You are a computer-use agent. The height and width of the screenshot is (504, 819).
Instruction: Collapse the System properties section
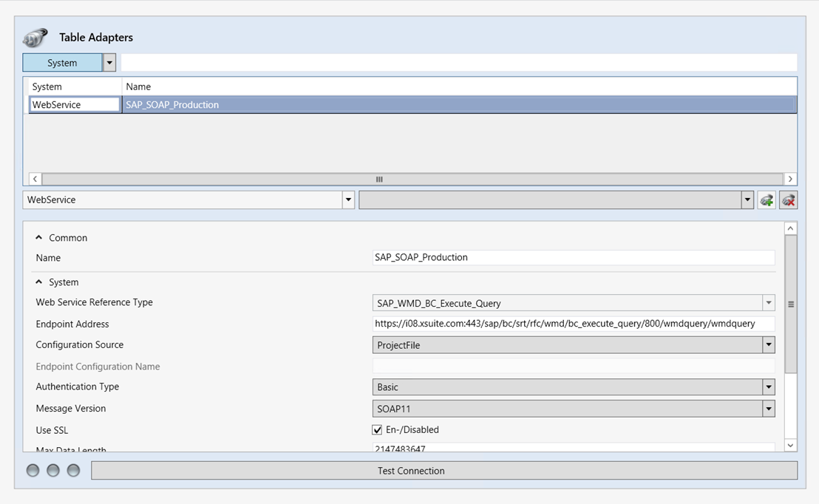click(39, 282)
